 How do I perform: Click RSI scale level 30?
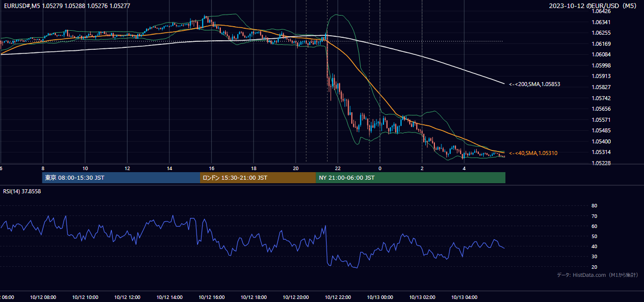coord(594,257)
